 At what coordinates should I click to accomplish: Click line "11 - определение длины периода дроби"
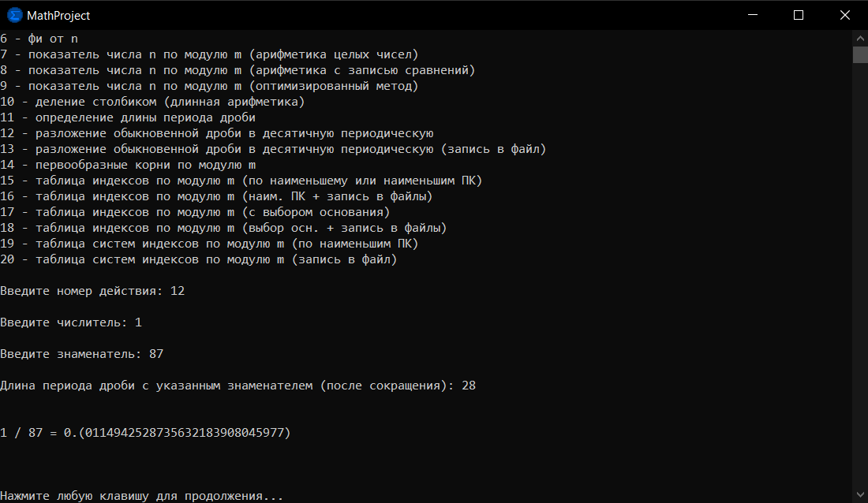point(128,117)
